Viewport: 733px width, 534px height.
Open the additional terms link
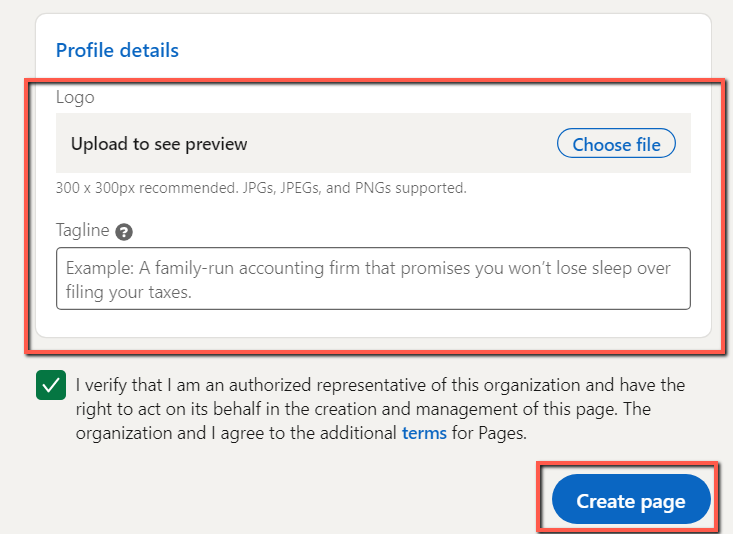click(424, 433)
